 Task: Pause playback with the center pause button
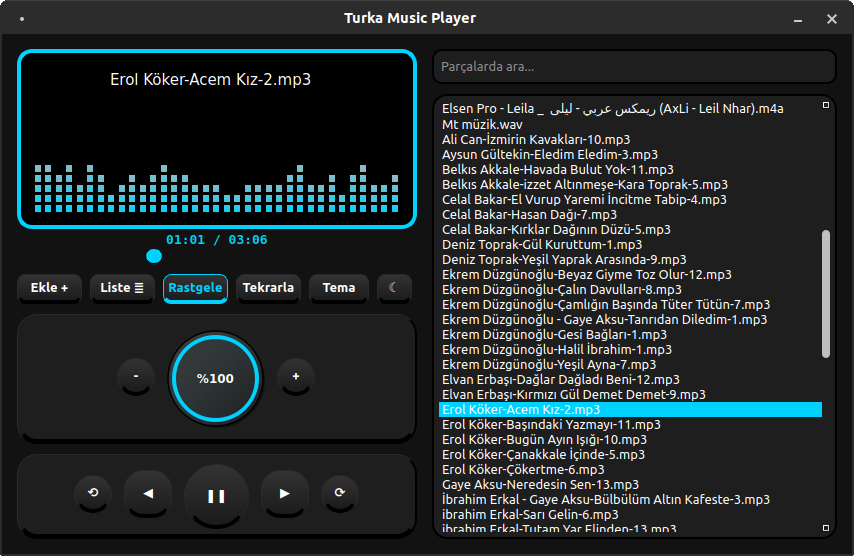[216, 495]
